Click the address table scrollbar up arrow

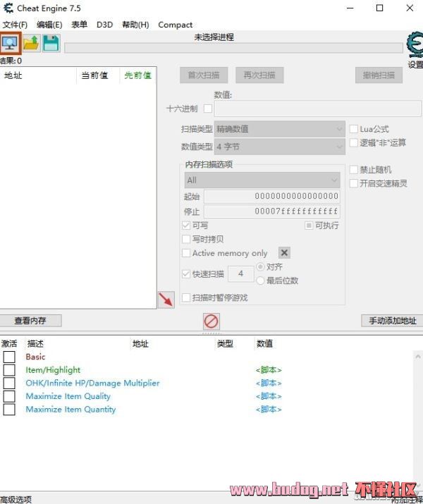[418, 356]
